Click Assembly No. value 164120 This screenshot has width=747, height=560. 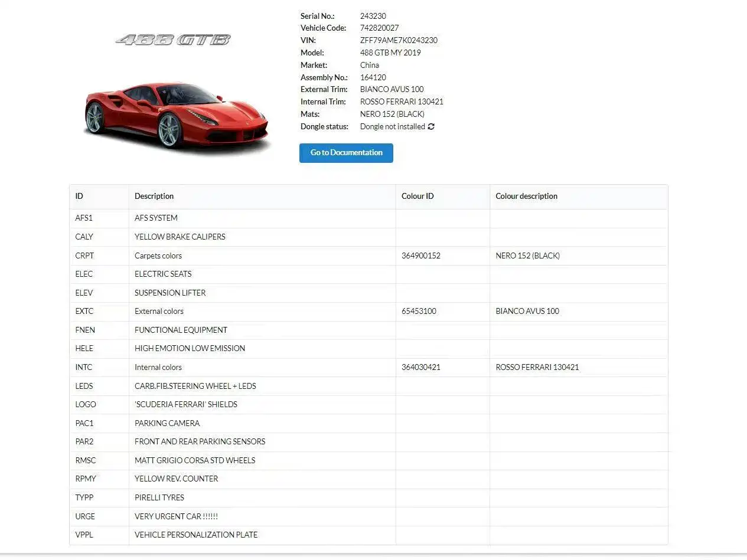pyautogui.click(x=373, y=78)
